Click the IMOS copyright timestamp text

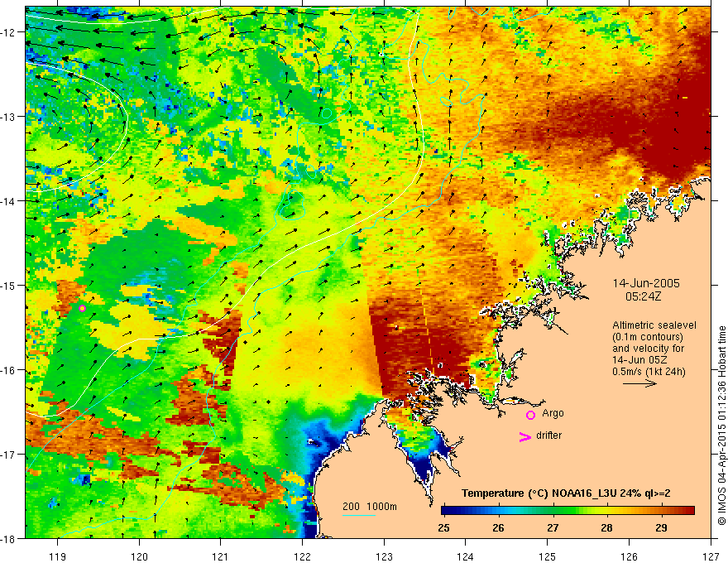(x=721, y=426)
